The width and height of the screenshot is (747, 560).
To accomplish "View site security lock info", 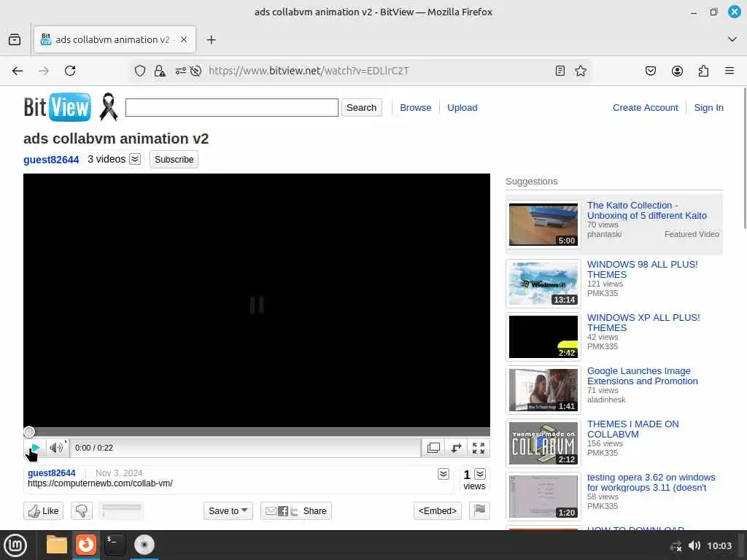I will [x=160, y=71].
